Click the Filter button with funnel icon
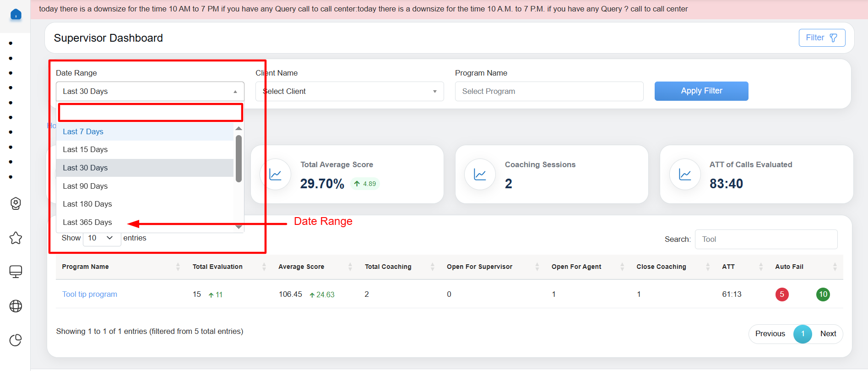Screen dimensions: 868x371 [x=822, y=38]
